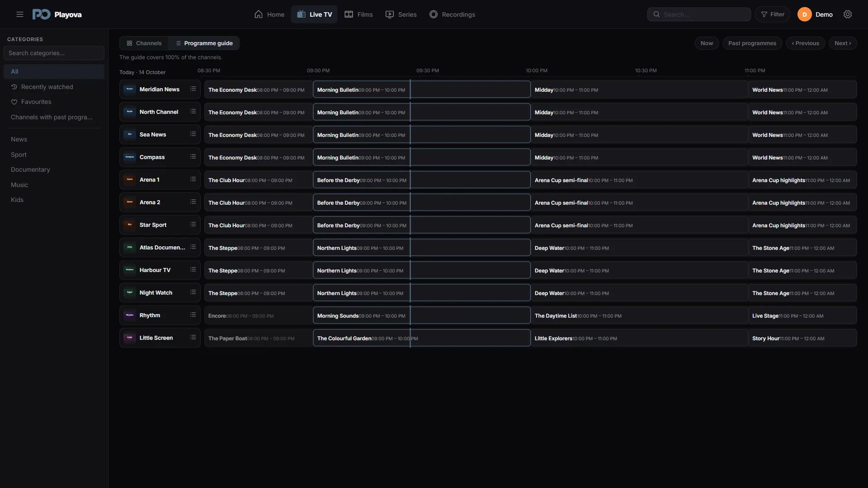Click the Playova logo

[57, 14]
